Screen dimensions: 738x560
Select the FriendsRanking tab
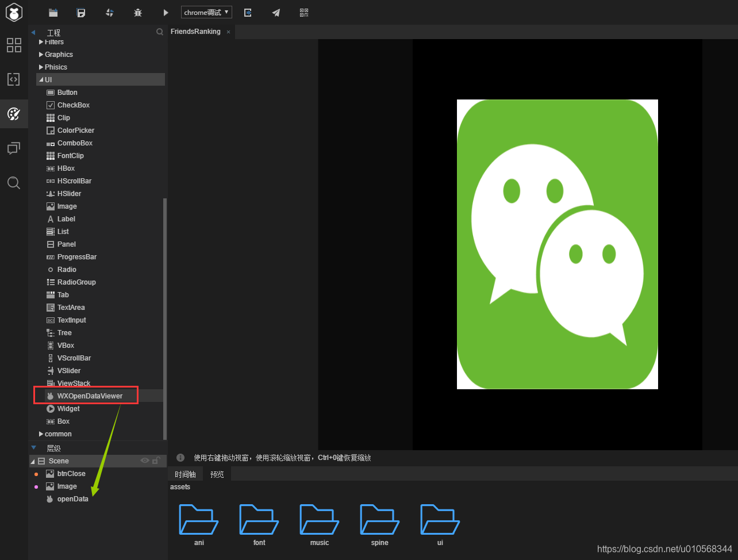[195, 32]
